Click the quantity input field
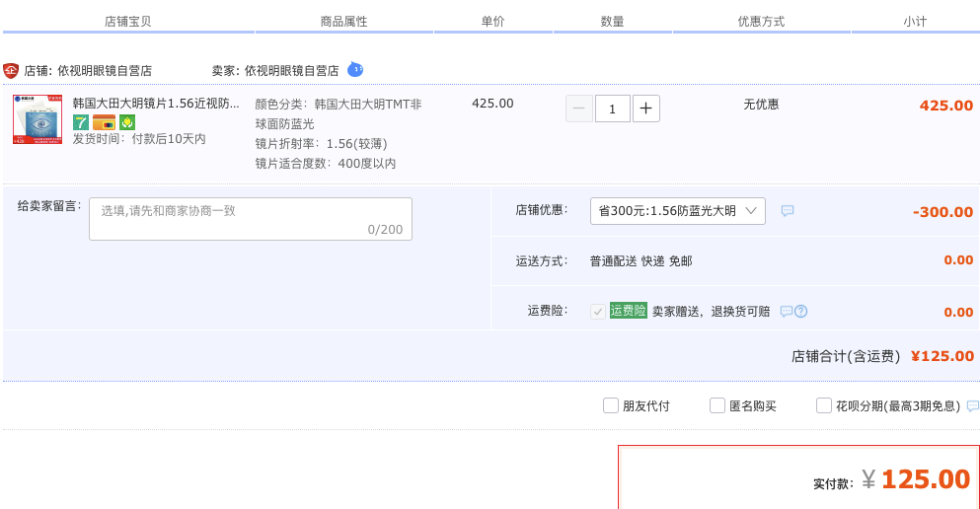This screenshot has height=509, width=980. point(613,109)
